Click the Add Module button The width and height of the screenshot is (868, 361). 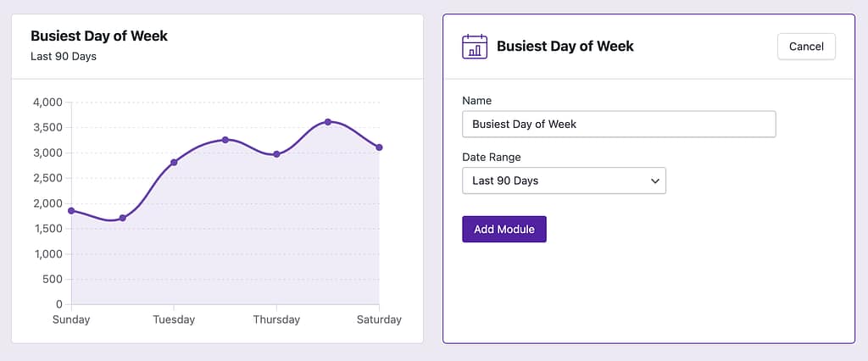(504, 230)
